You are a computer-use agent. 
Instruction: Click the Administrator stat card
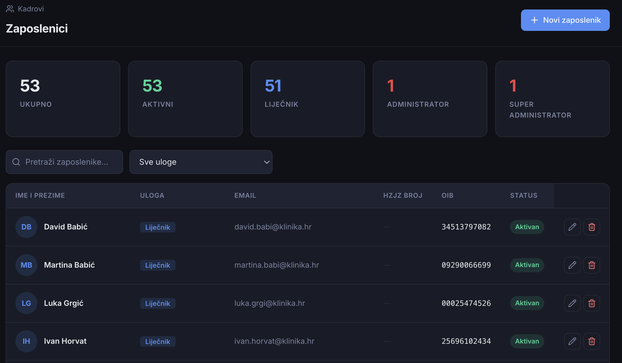[430, 99]
